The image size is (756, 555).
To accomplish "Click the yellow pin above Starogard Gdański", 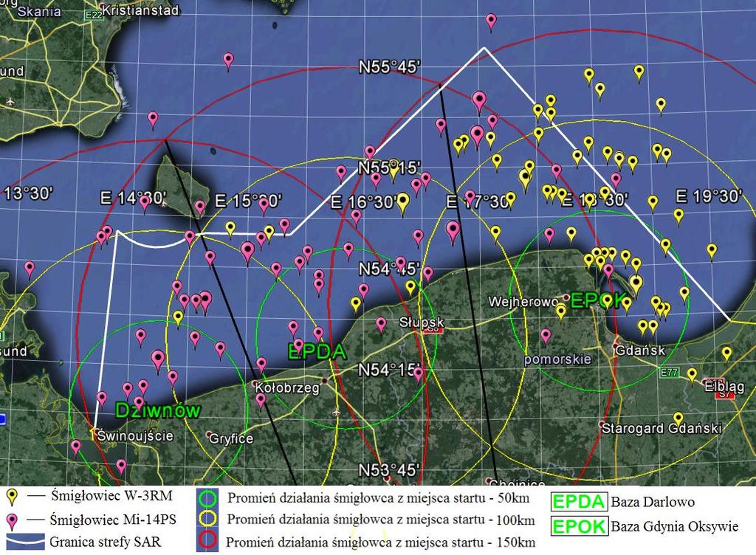I will point(678,420).
